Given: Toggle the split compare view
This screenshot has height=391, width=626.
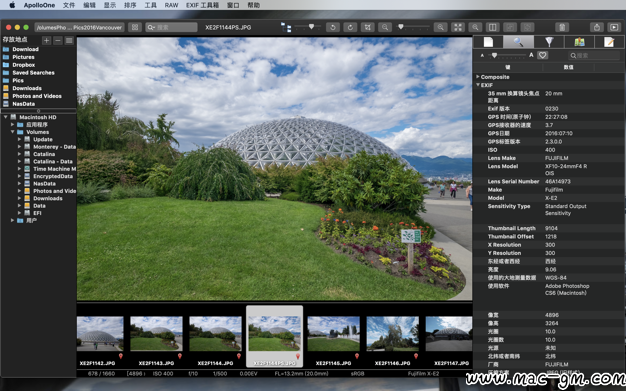Looking at the screenshot, I should [x=493, y=27].
